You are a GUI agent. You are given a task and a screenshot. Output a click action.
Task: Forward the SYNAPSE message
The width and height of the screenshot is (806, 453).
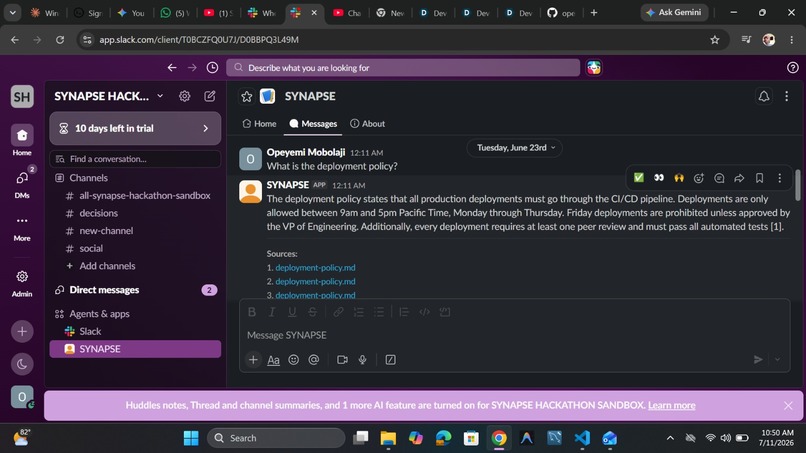(739, 178)
